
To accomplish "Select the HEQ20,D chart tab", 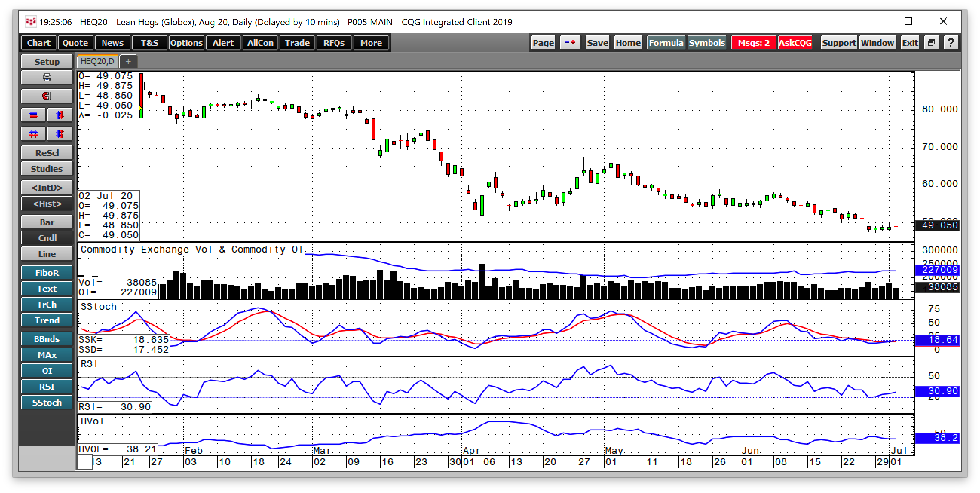I will pos(97,61).
